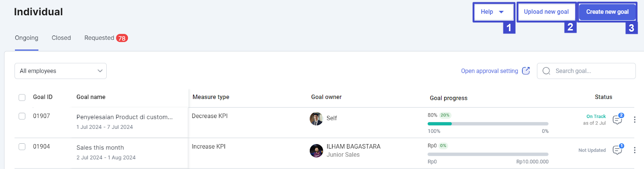
Task: Open comments for goal 01907
Action: pyautogui.click(x=617, y=120)
